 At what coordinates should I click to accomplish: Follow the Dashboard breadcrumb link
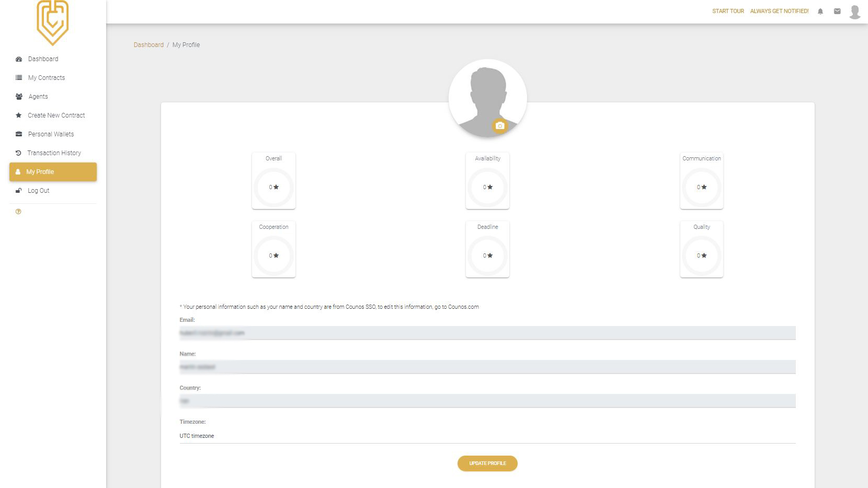(x=149, y=45)
